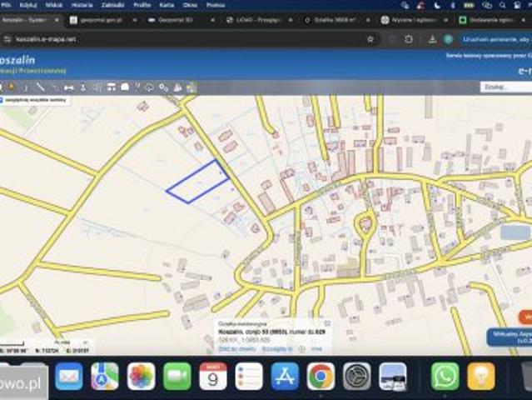Open the print map toolbar icon
Image resolution: width=532 pixels, height=400 pixels.
point(112,87)
